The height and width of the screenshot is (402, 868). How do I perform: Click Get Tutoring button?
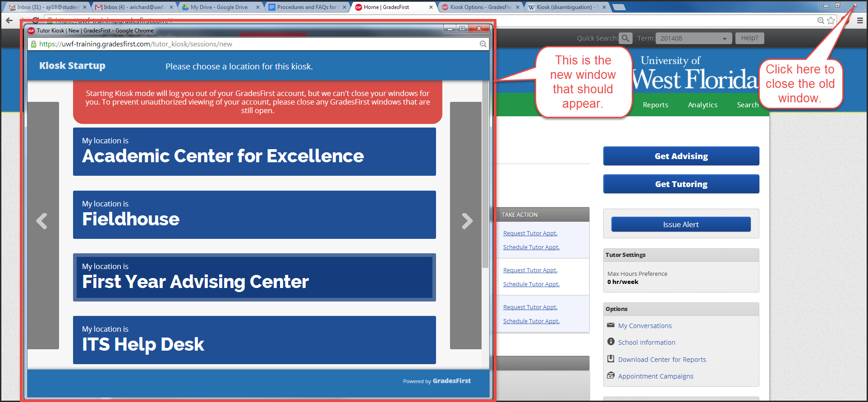pos(681,184)
